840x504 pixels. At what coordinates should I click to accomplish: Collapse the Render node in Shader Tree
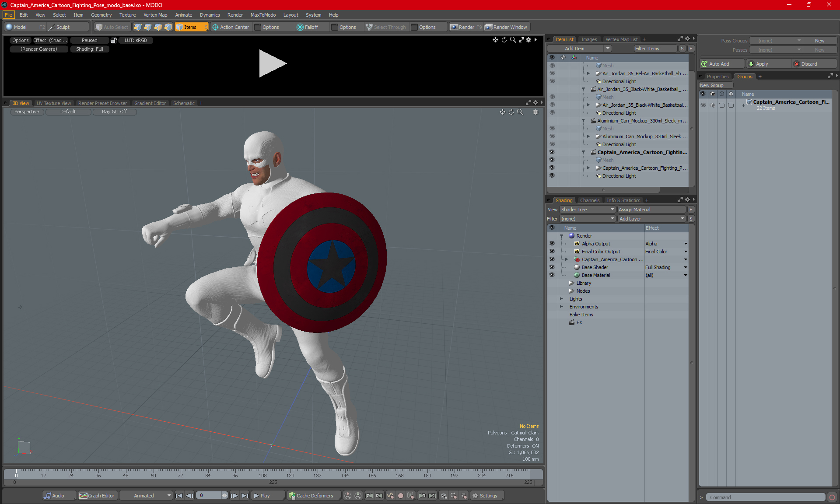[561, 236]
